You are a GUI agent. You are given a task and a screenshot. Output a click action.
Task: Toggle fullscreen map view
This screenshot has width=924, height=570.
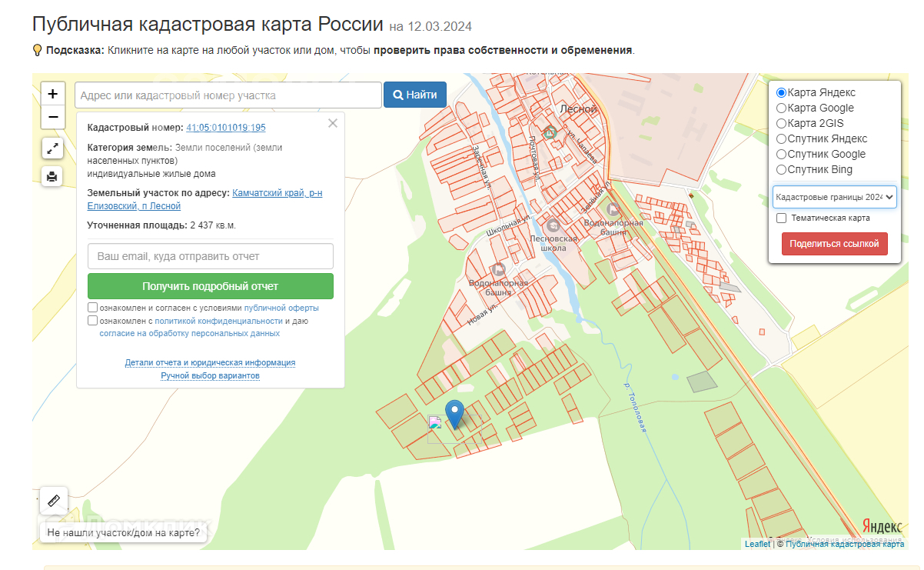pyautogui.click(x=52, y=148)
